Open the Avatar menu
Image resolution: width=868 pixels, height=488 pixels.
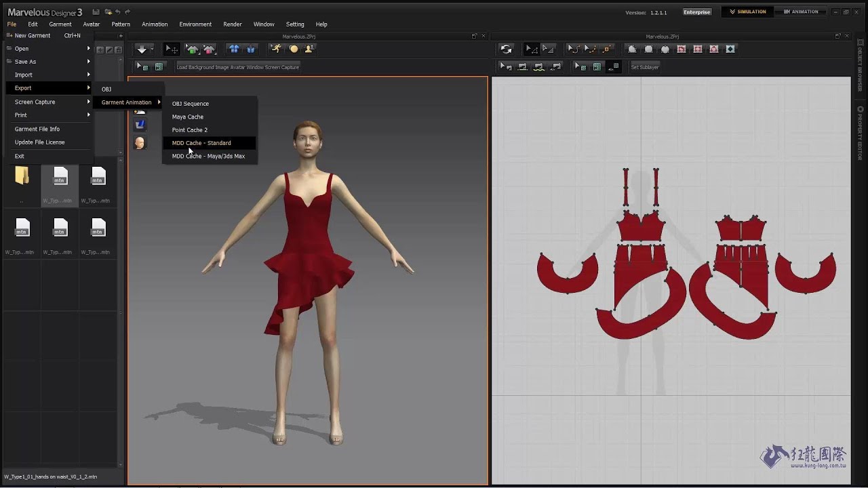(x=92, y=24)
